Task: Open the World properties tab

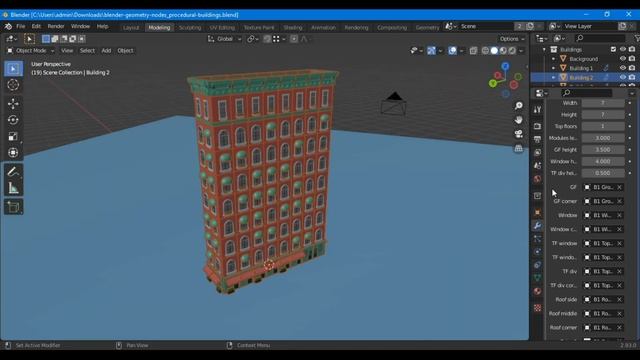Action: pos(537,179)
